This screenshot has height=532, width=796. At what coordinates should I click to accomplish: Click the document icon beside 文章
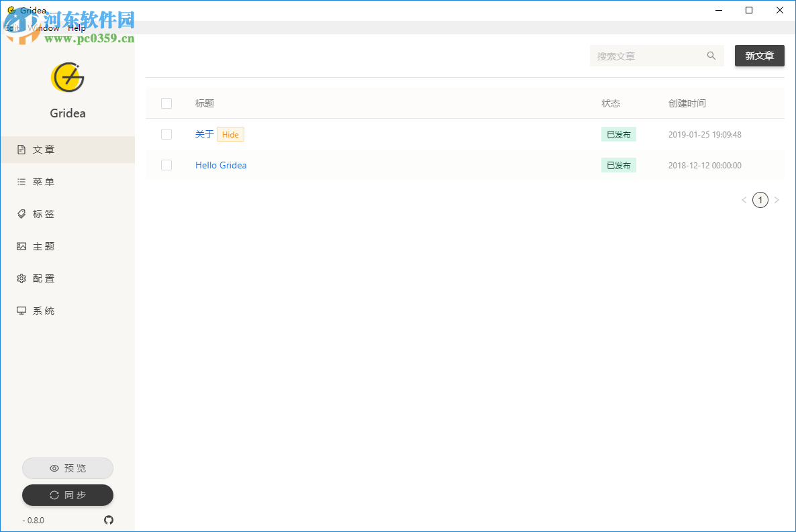click(x=21, y=150)
